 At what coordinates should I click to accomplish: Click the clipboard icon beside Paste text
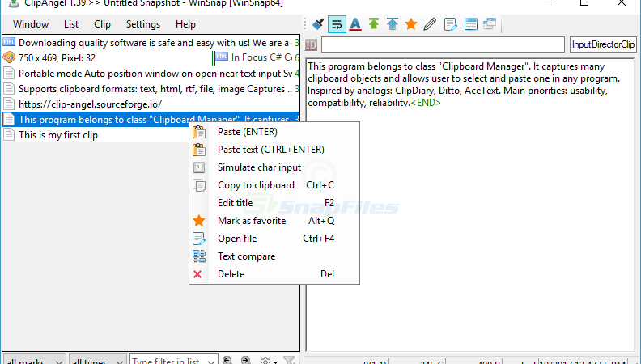coord(199,150)
